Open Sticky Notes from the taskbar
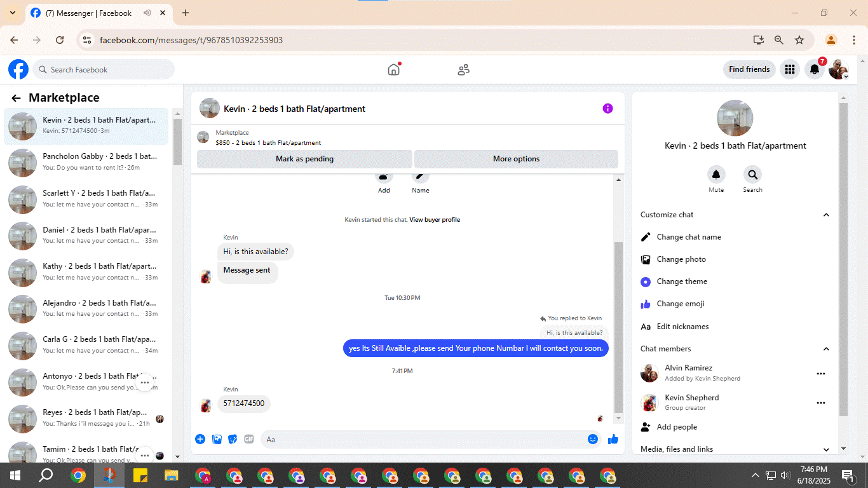Screen dimensions: 868x488 coord(140,475)
